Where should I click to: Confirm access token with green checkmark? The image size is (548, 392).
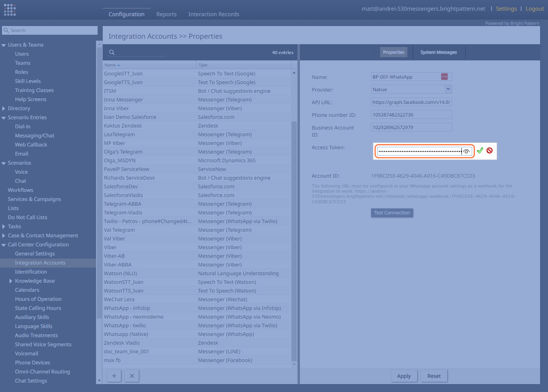coord(480,150)
